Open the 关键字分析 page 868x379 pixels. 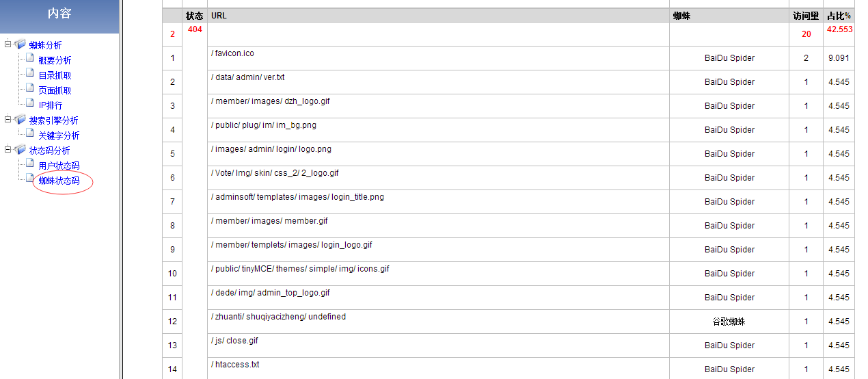(x=59, y=136)
